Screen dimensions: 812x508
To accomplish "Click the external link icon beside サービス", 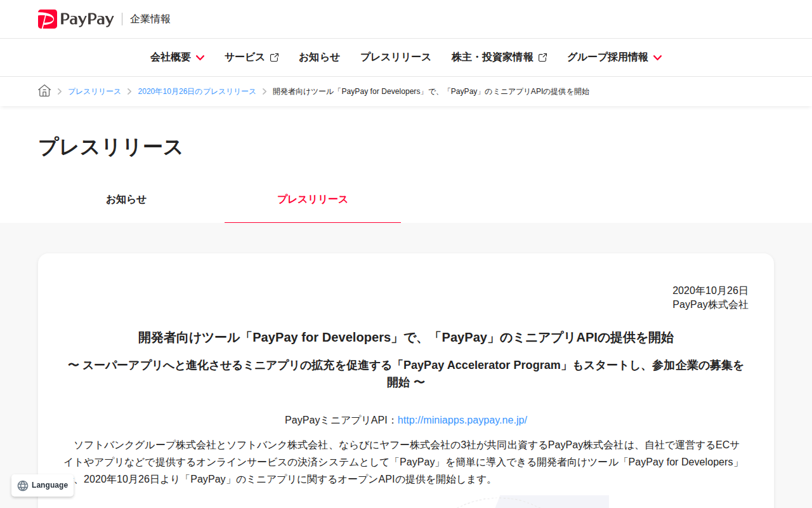I will click(x=274, y=57).
